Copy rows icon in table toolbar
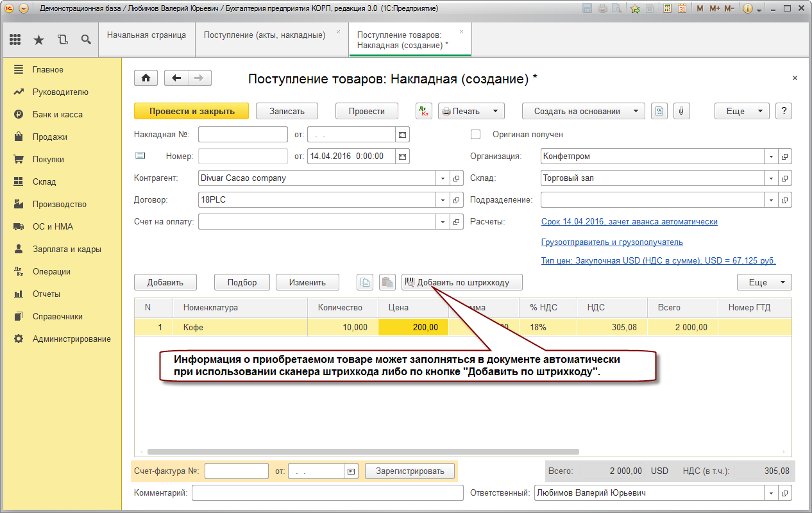812x513 pixels. point(365,282)
